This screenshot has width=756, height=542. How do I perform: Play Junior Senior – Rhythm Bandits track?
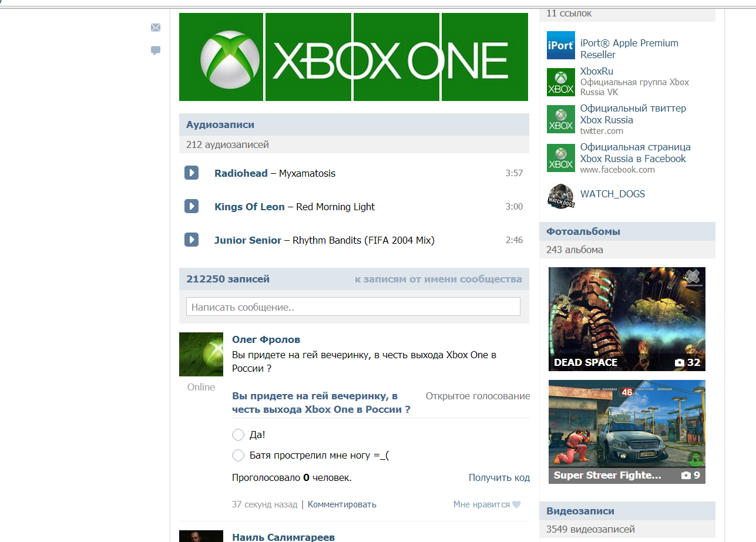(x=191, y=240)
